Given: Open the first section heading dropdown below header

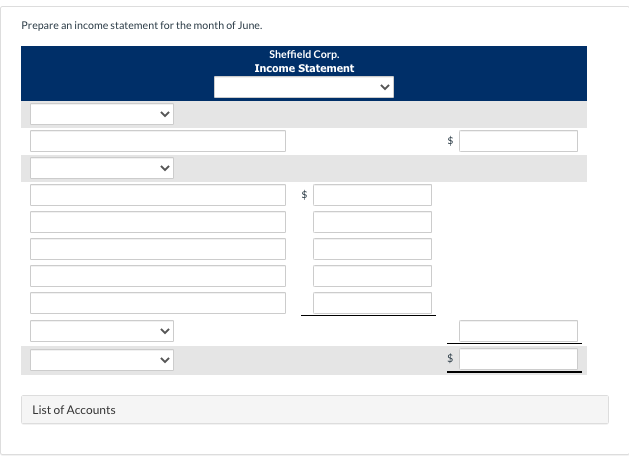Looking at the screenshot, I should tap(102, 114).
